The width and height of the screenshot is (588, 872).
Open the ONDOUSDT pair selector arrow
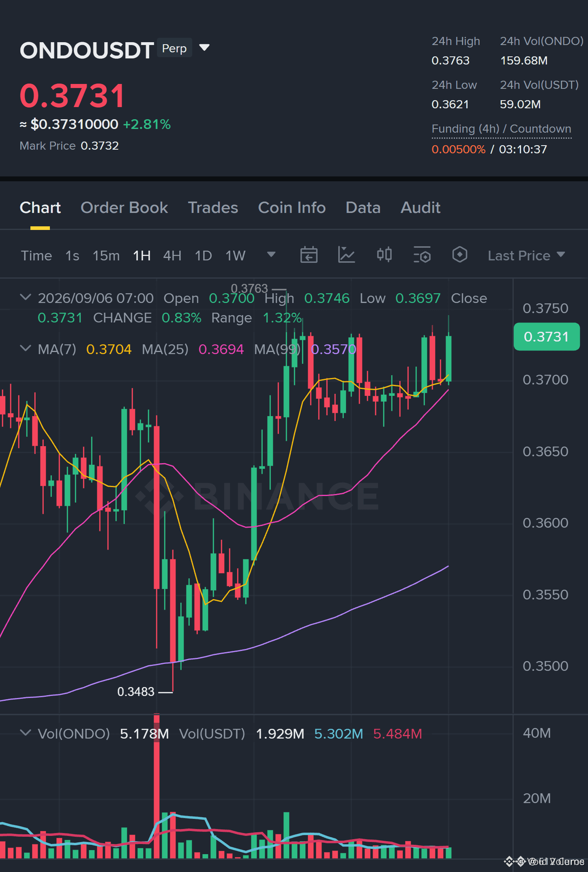coord(204,48)
